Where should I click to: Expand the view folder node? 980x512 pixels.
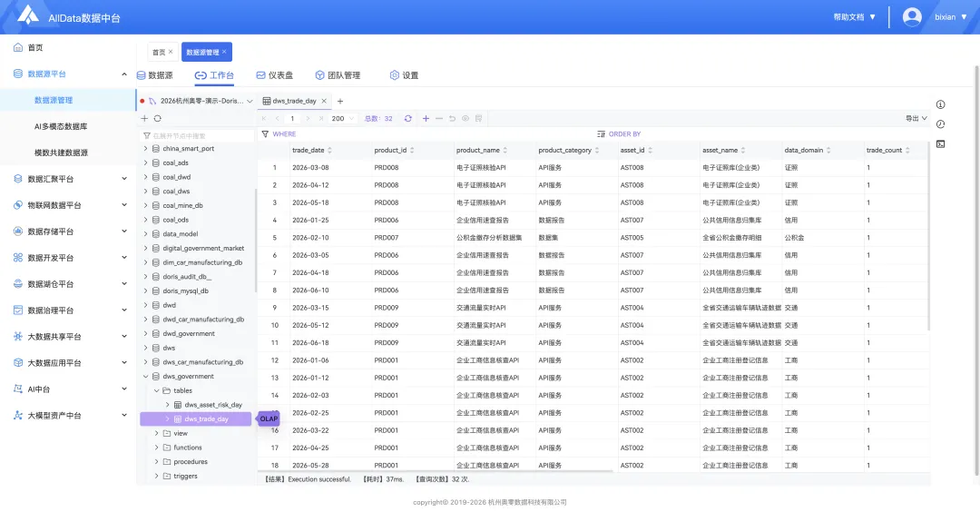point(156,433)
